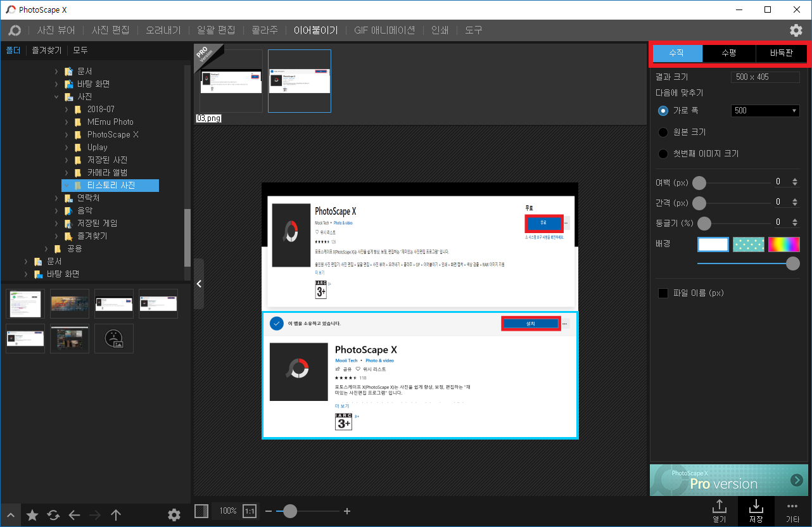Adjust the 간격 (px) slider handle
Image resolution: width=812 pixels, height=527 pixels.
699,203
